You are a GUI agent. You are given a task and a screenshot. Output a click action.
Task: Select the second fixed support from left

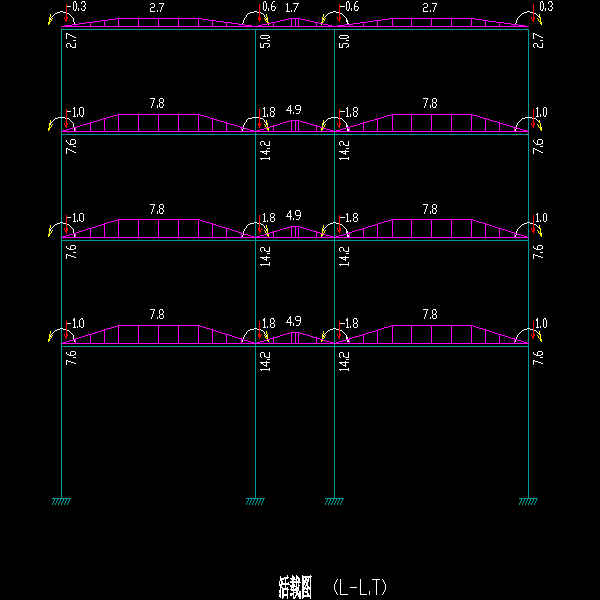(x=256, y=501)
